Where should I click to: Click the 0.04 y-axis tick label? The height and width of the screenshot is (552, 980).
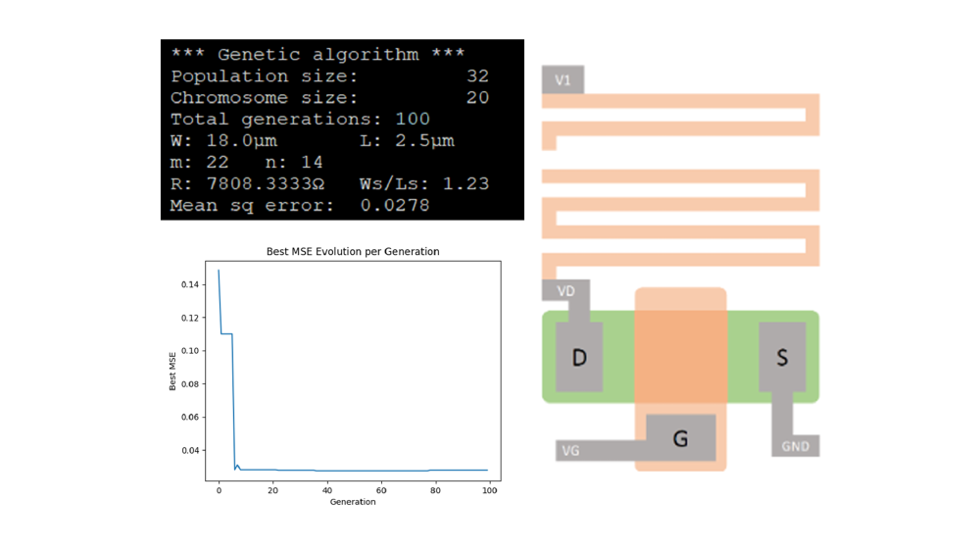tap(190, 450)
